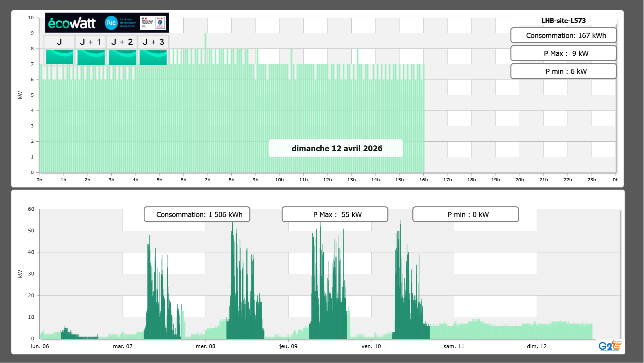This screenshot has width=644, height=363.
Task: Click the daily Consommation 167 kWh box
Action: (x=563, y=35)
